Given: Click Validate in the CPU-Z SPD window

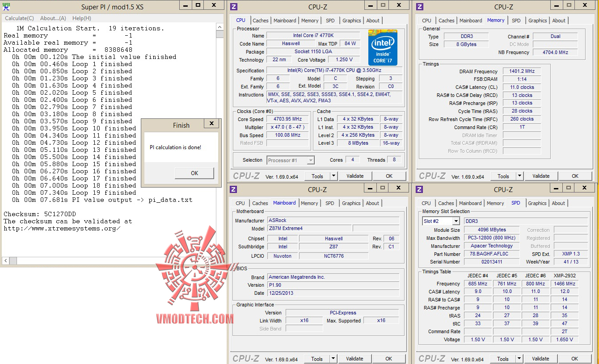Looking at the screenshot, I should [x=540, y=359].
